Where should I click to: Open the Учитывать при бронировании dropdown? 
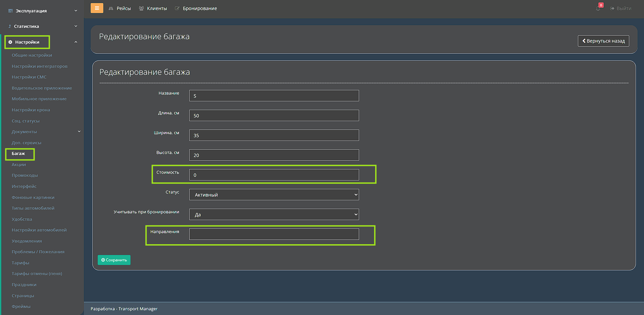[274, 214]
